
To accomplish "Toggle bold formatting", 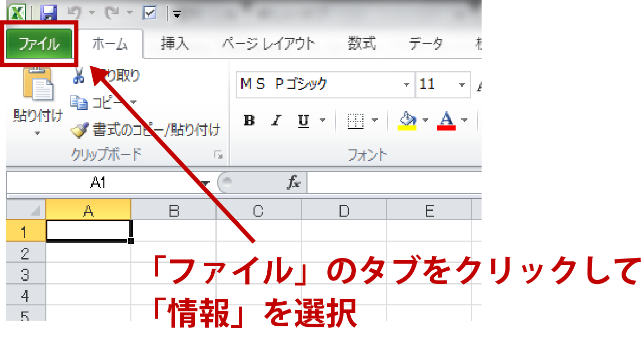I will tap(249, 120).
